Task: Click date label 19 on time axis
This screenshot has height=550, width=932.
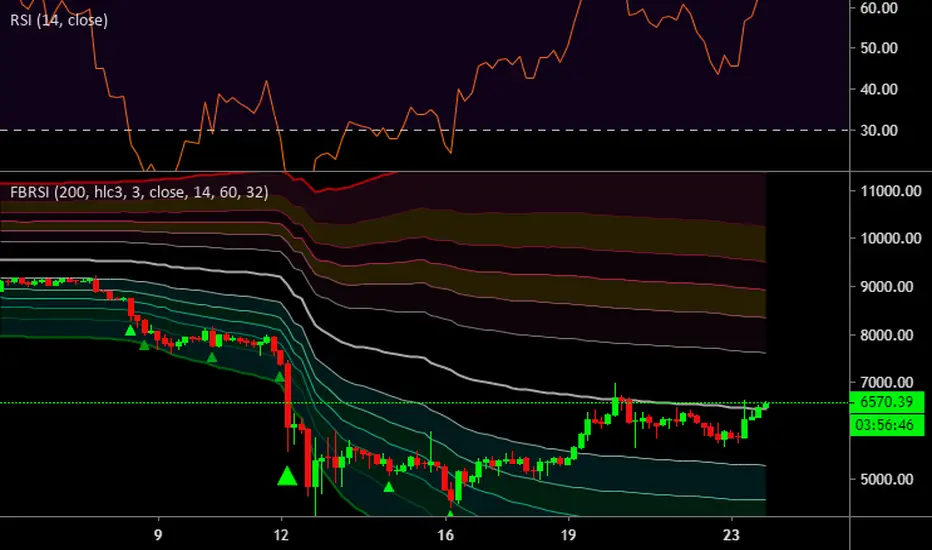Action: [568, 535]
